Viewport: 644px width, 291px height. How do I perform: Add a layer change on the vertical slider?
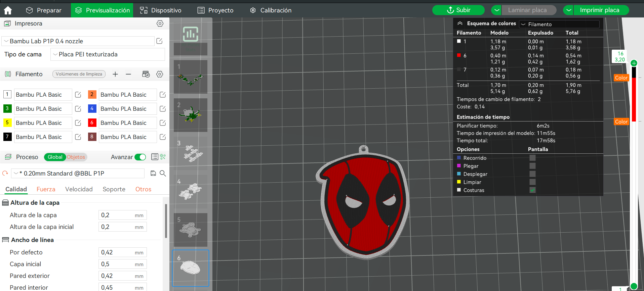click(x=634, y=63)
